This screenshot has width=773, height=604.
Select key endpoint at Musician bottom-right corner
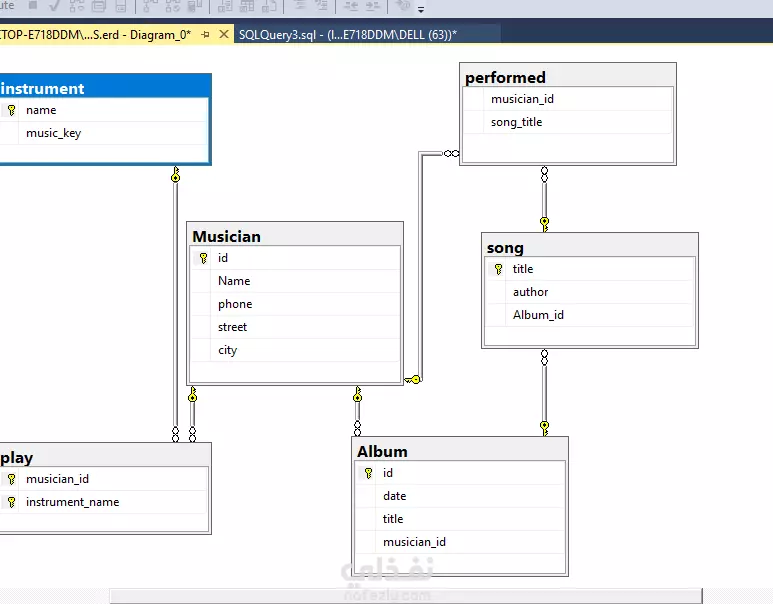(413, 380)
